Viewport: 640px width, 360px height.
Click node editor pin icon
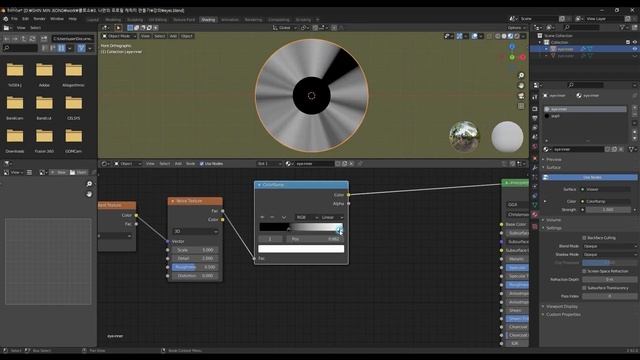pyautogui.click(x=360, y=164)
